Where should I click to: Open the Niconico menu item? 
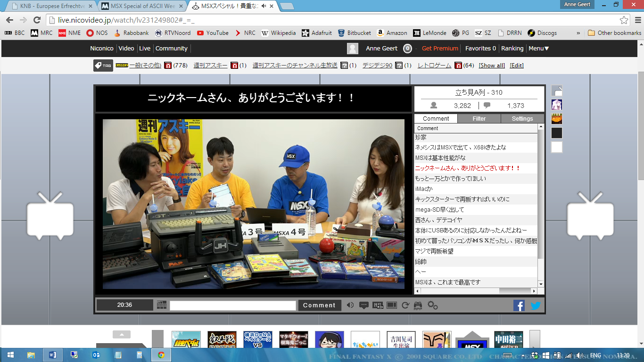(x=102, y=48)
